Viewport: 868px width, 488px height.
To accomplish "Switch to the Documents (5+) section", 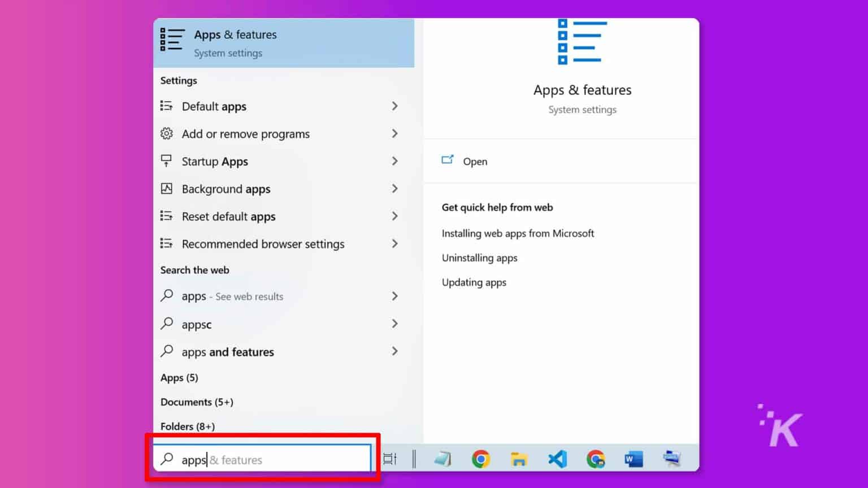I will 197,402.
